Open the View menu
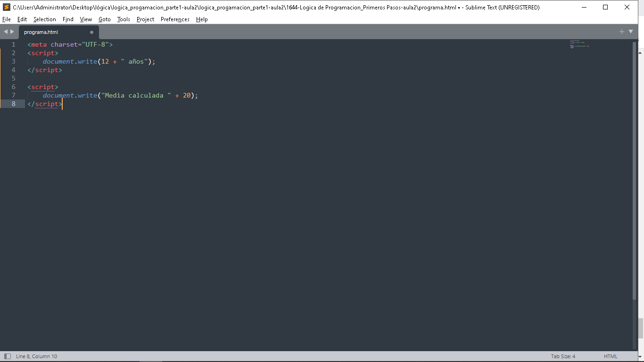The height and width of the screenshot is (362, 644). pos(86,19)
